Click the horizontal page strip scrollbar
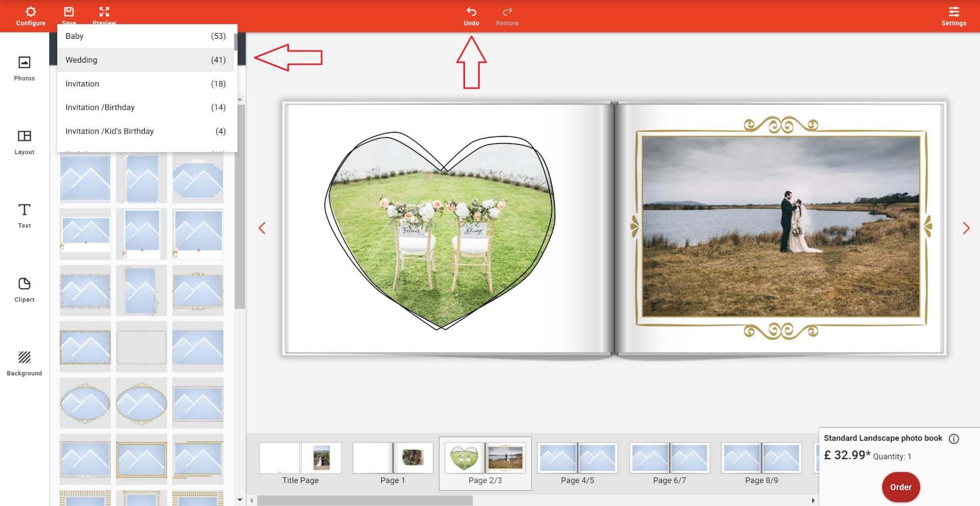This screenshot has height=506, width=980. pos(364,500)
